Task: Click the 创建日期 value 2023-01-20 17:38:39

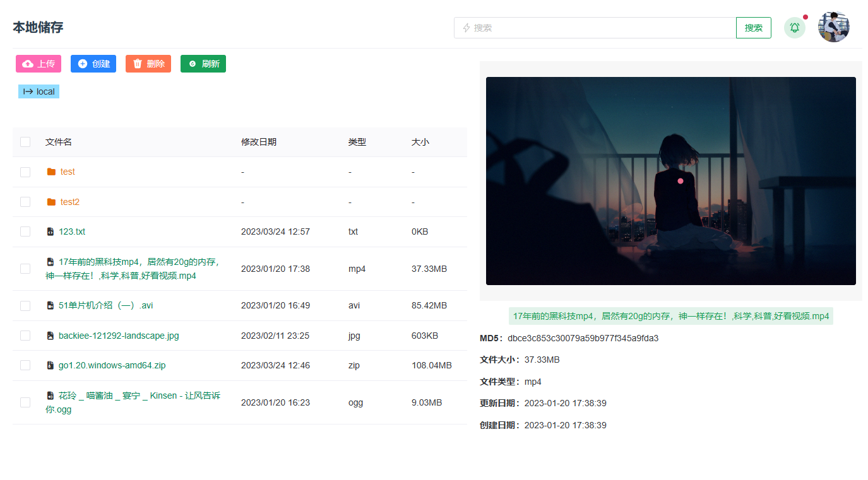Action: (566, 425)
